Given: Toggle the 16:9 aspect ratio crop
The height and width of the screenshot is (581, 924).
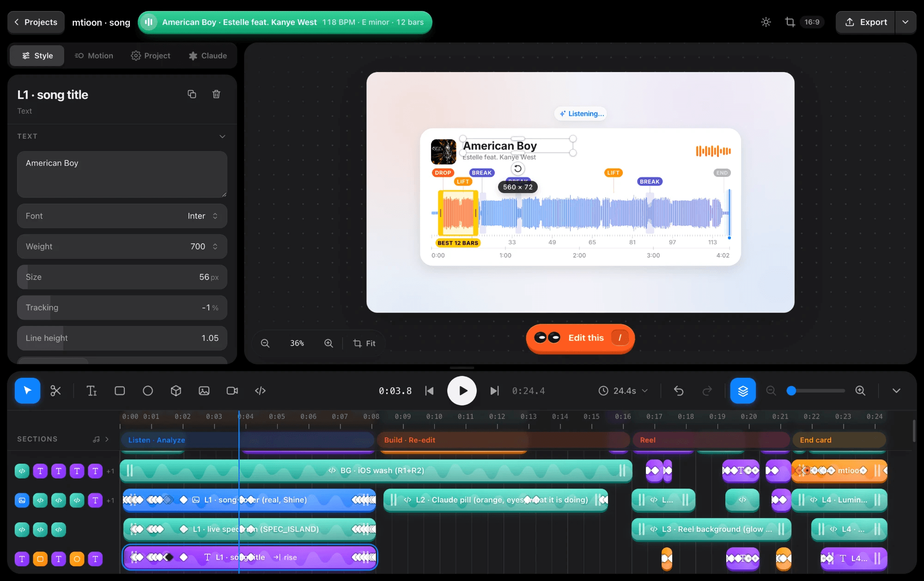Looking at the screenshot, I should pos(804,22).
